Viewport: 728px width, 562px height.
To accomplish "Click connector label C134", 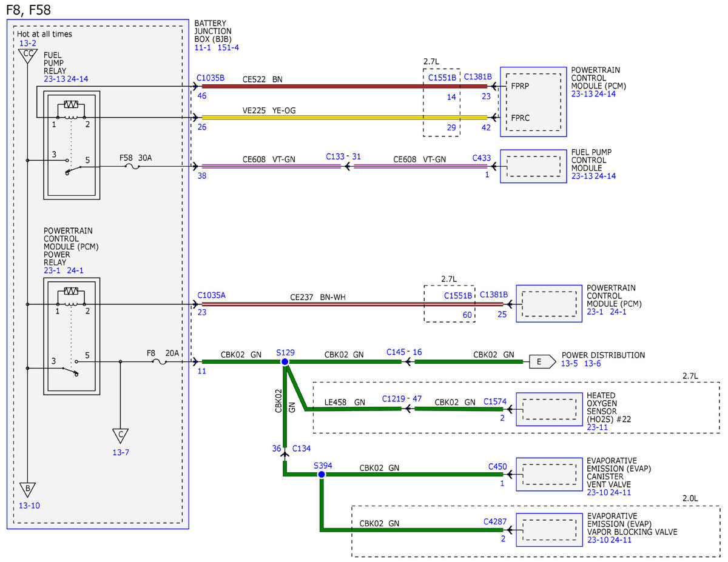I will (302, 449).
